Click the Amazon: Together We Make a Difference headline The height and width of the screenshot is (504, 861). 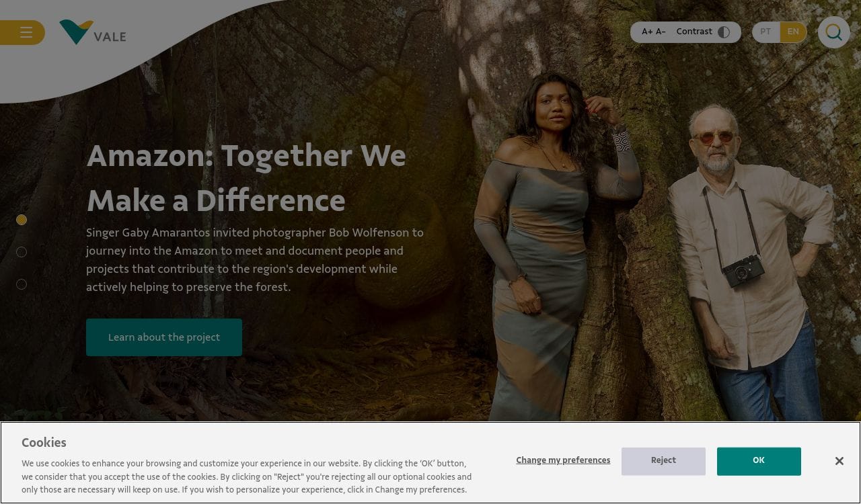pyautogui.click(x=246, y=178)
